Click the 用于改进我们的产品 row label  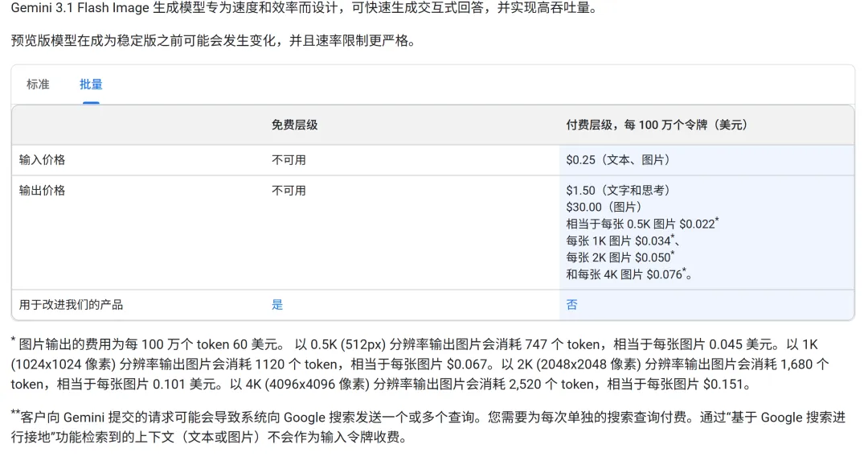71,305
